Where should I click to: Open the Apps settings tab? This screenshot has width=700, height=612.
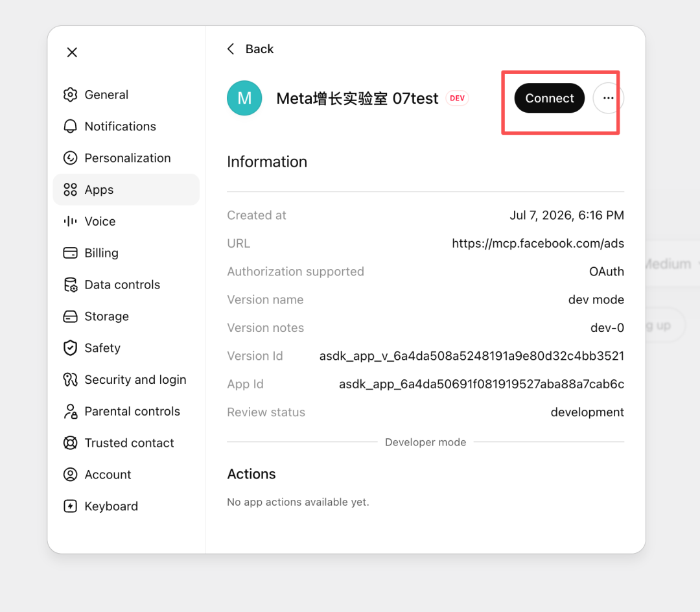click(x=126, y=190)
